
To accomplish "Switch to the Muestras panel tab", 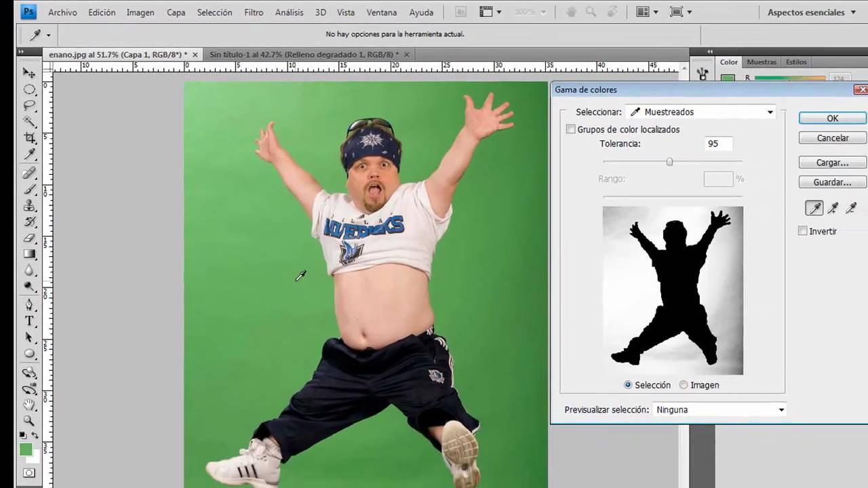I will [x=762, y=62].
